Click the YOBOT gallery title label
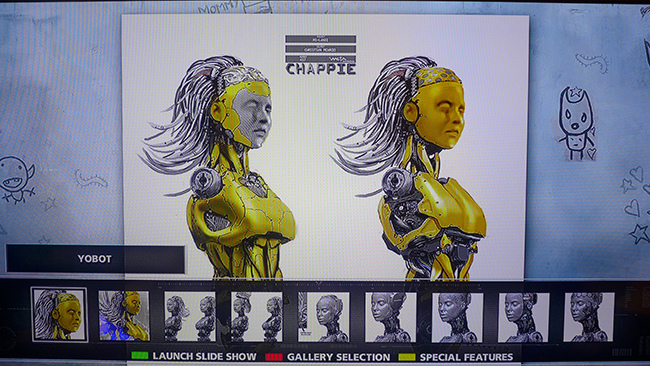650x366 pixels. [95, 259]
